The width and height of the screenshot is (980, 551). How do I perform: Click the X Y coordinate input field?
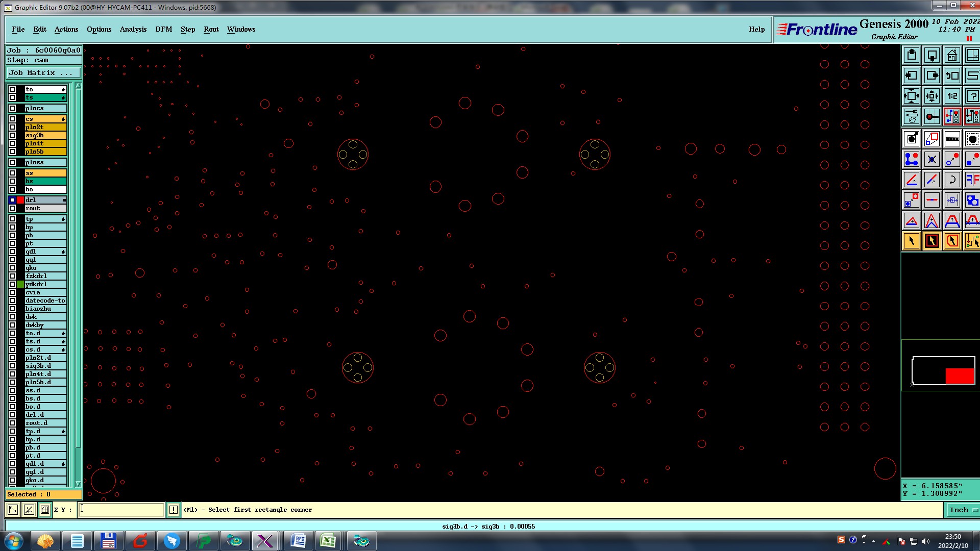coord(121,510)
